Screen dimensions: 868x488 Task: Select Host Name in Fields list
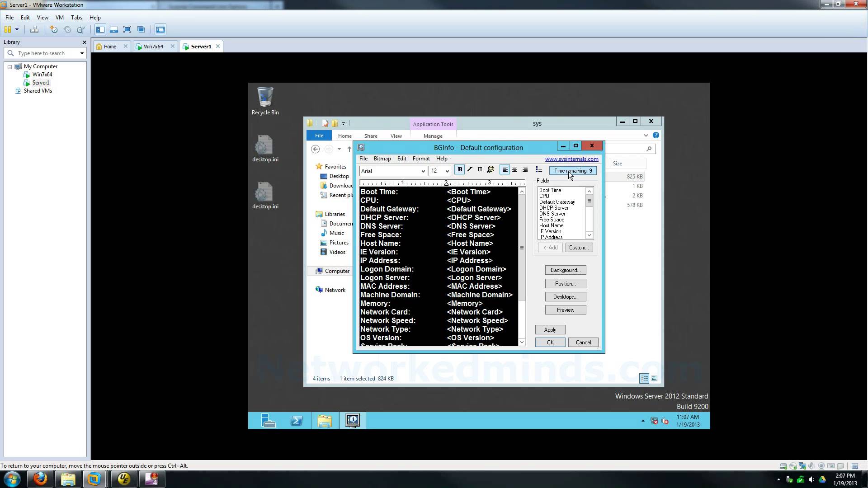pyautogui.click(x=551, y=225)
